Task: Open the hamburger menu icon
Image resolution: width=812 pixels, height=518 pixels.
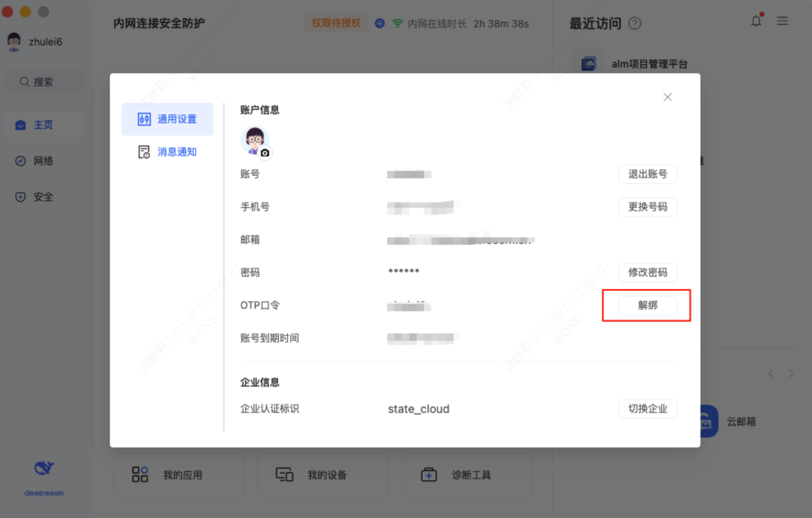Action: pyautogui.click(x=782, y=21)
